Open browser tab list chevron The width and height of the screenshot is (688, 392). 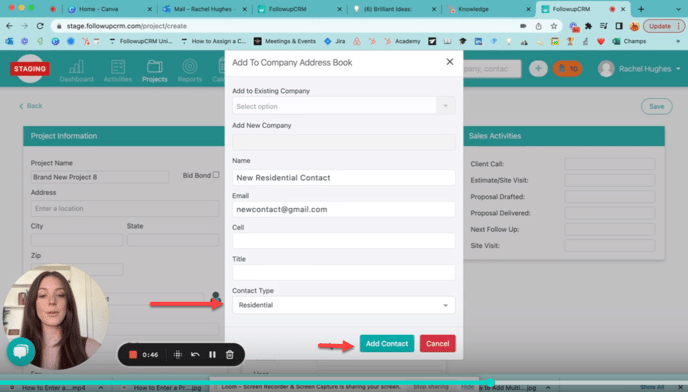(678, 9)
